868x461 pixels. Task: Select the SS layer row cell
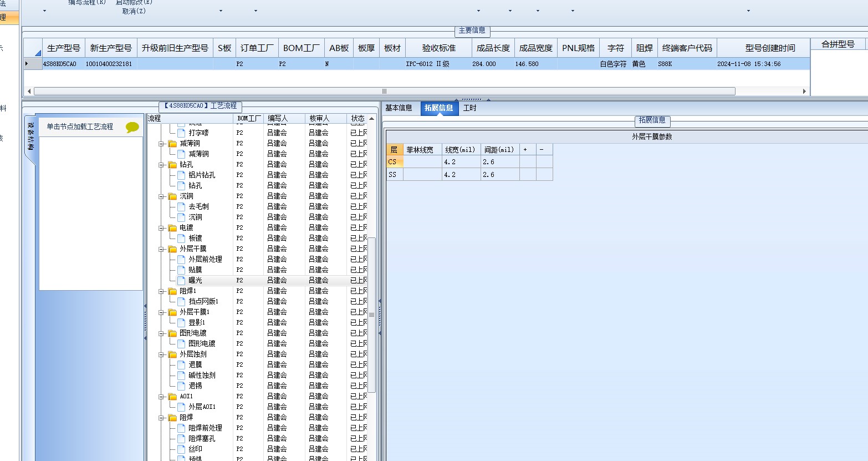tap(395, 175)
